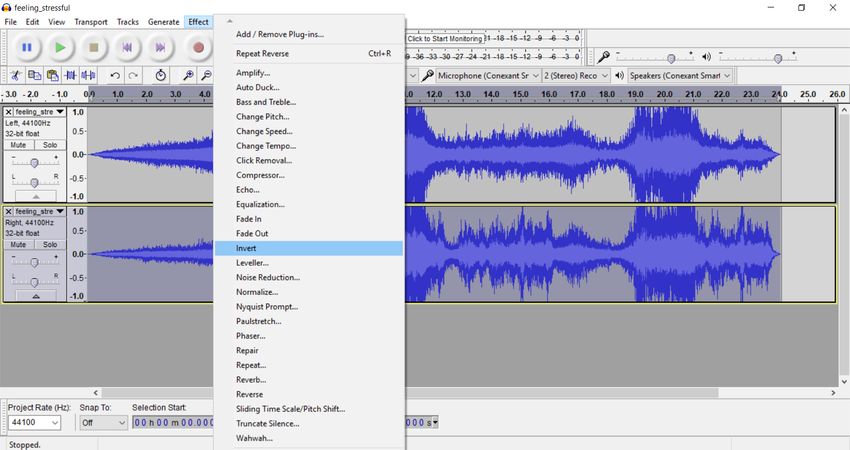Open the View menu
This screenshot has width=850, height=450.
[x=56, y=22]
